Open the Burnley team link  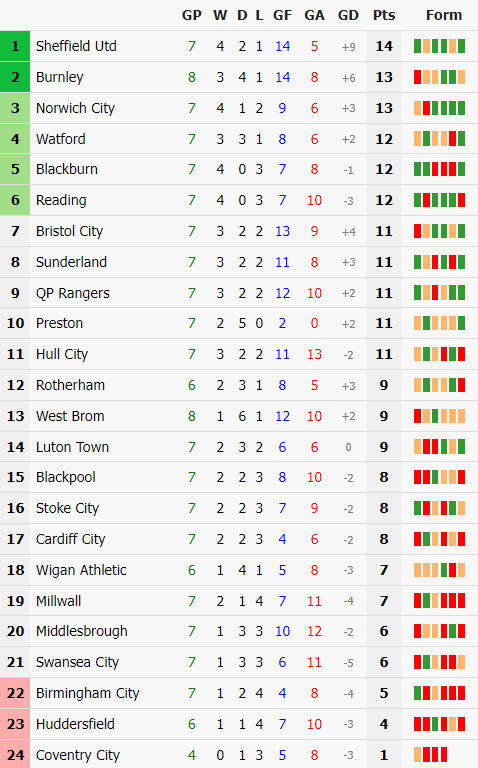pyautogui.click(x=59, y=77)
